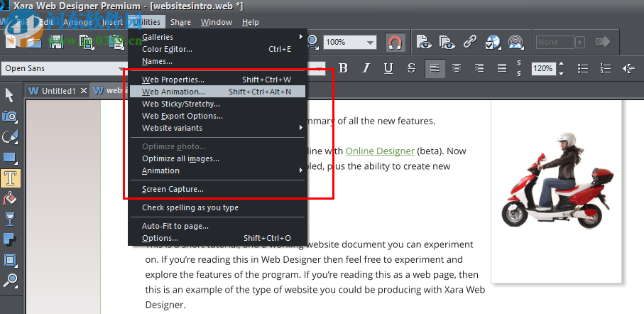Image resolution: width=644 pixels, height=314 pixels.
Task: Open the Share menu
Action: (181, 22)
